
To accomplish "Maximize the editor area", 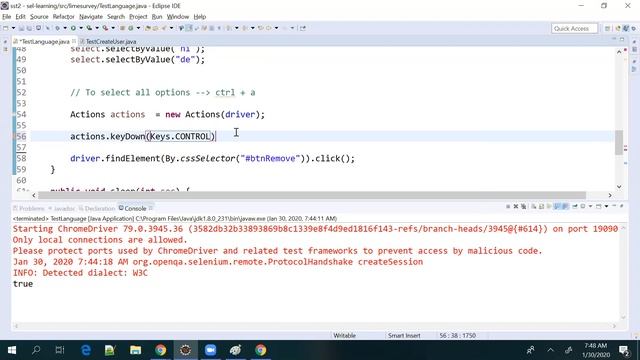I will (622, 39).
